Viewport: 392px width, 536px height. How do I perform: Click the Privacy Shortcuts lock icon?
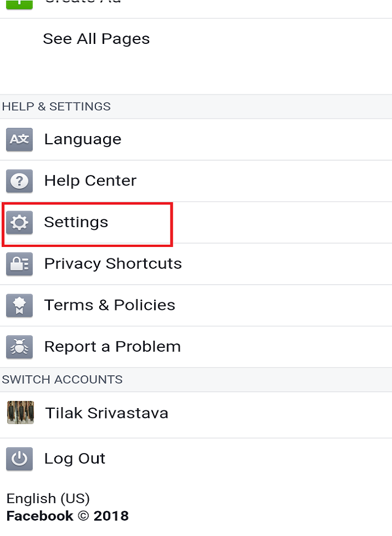pyautogui.click(x=20, y=264)
